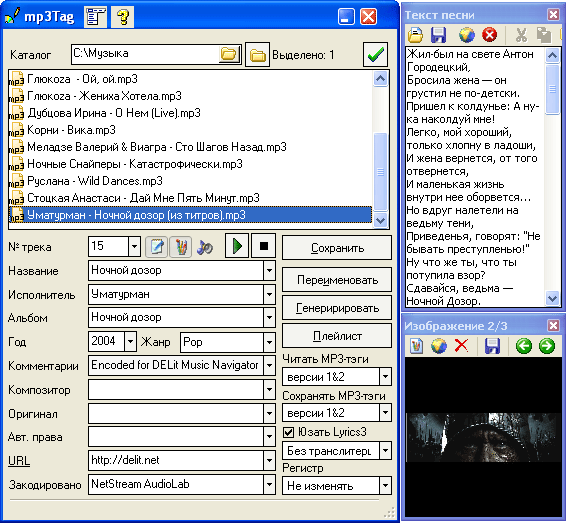Screen dimensions: 566x523
Task: Close the Текст песни window
Action: pyautogui.click(x=553, y=14)
